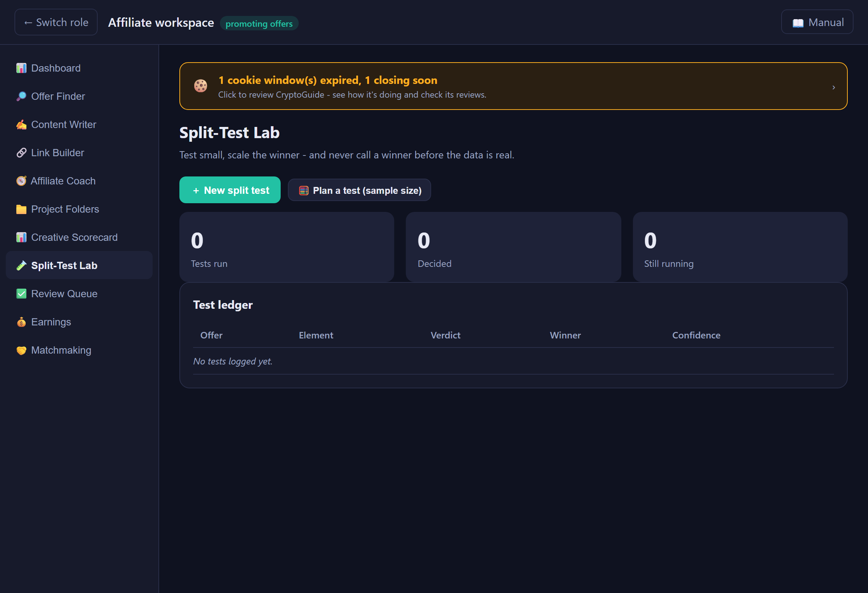Open Review Queue from sidebar
This screenshot has height=593, width=868.
coord(79,294)
